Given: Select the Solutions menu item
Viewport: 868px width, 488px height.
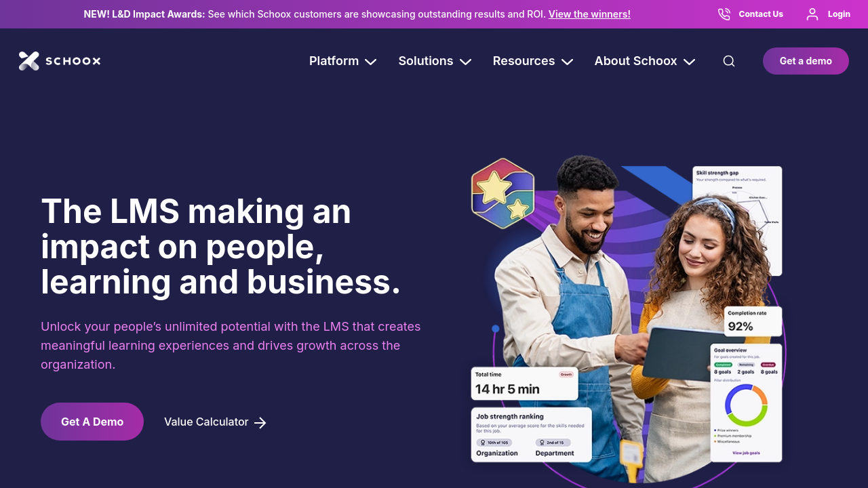Looking at the screenshot, I should point(426,61).
